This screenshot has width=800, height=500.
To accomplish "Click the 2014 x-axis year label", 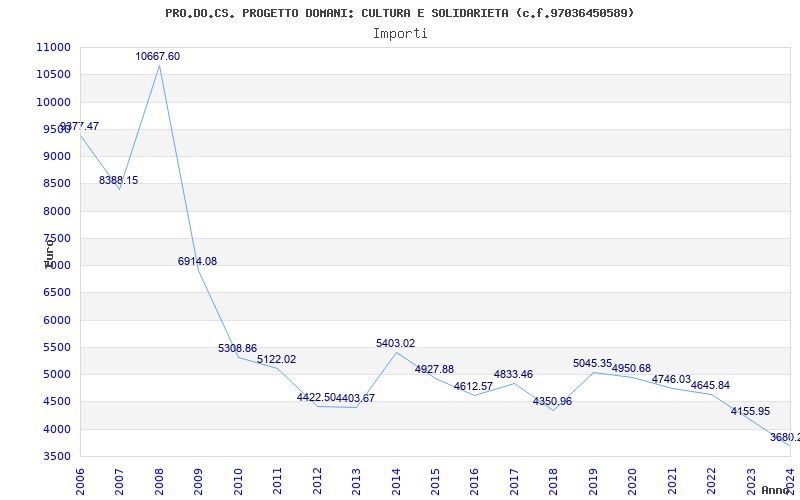I will click(x=396, y=481).
